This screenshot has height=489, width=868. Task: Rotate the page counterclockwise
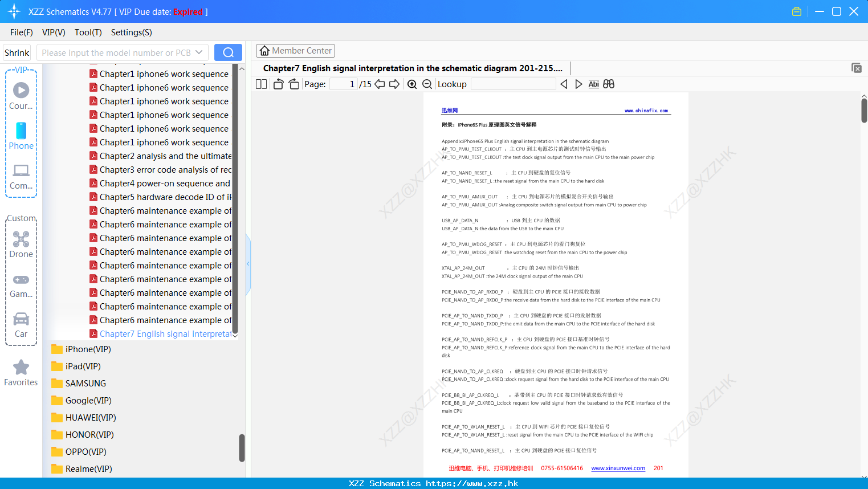278,84
